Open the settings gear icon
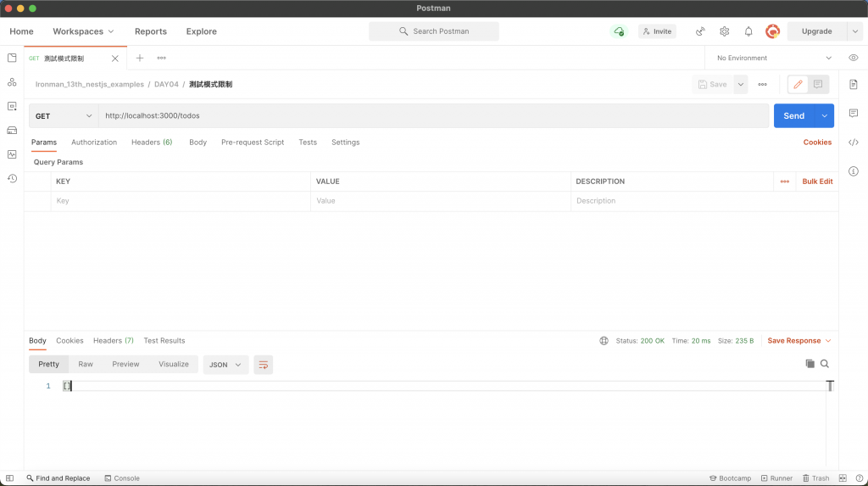 (724, 31)
